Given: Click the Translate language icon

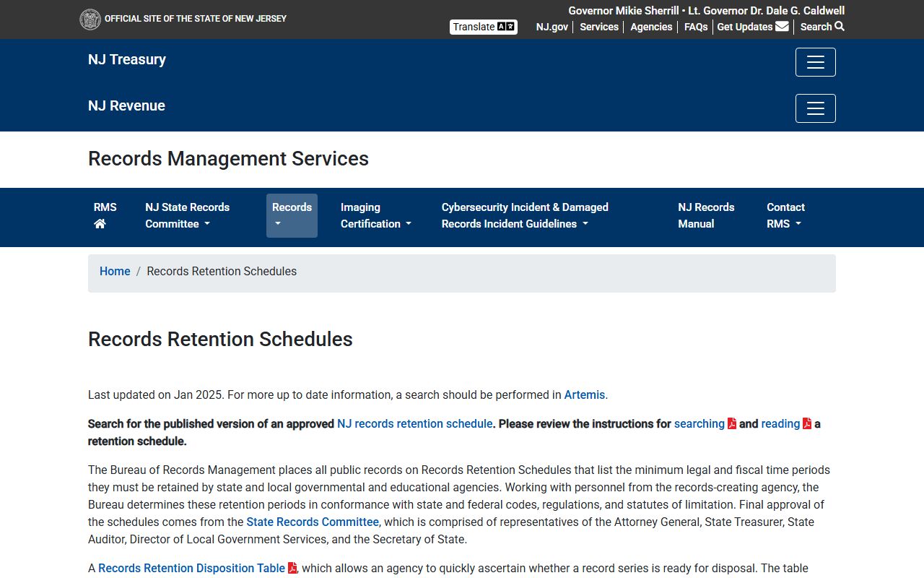Looking at the screenshot, I should 506,27.
